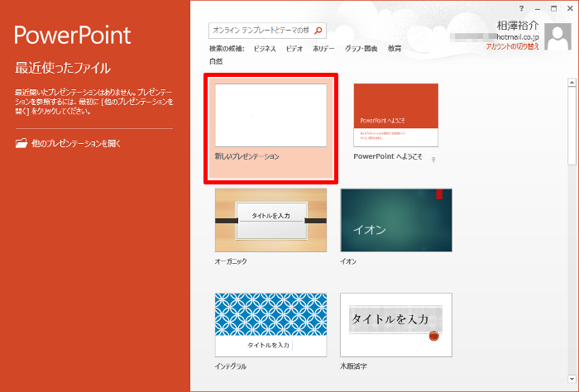Choose the 新しいプレゼンテーション blank thumbnail
This screenshot has height=392, width=579.
270,116
